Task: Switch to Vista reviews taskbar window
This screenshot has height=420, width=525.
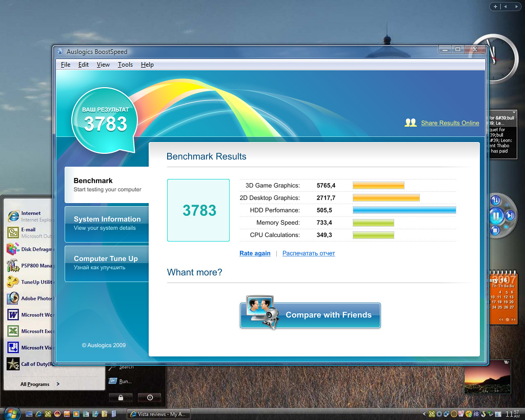Action: pyautogui.click(x=159, y=414)
